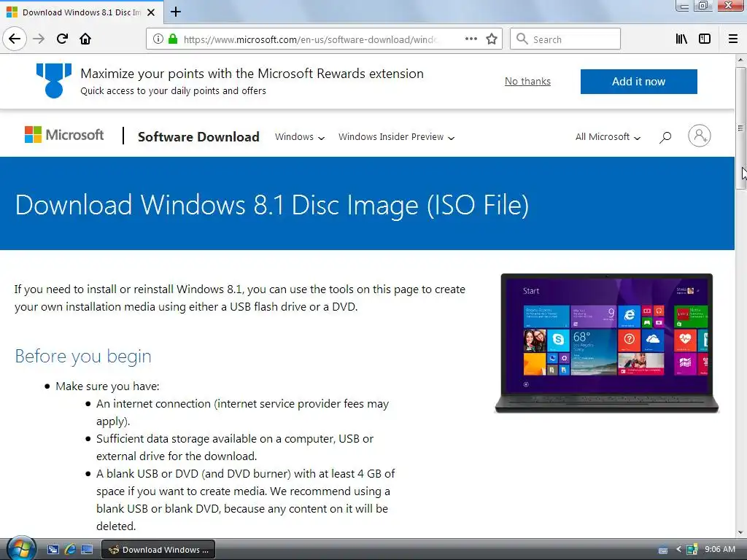The height and width of the screenshot is (560, 747).
Task: Open a new tab with the plus button
Action: point(176,12)
